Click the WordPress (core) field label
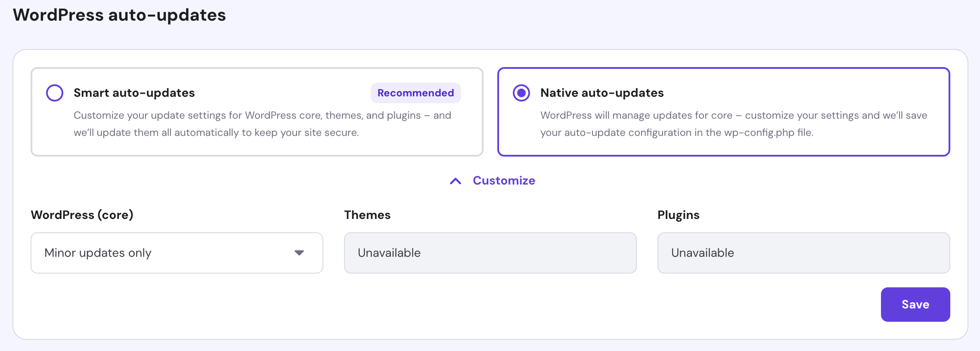The width and height of the screenshot is (980, 351). 82,215
